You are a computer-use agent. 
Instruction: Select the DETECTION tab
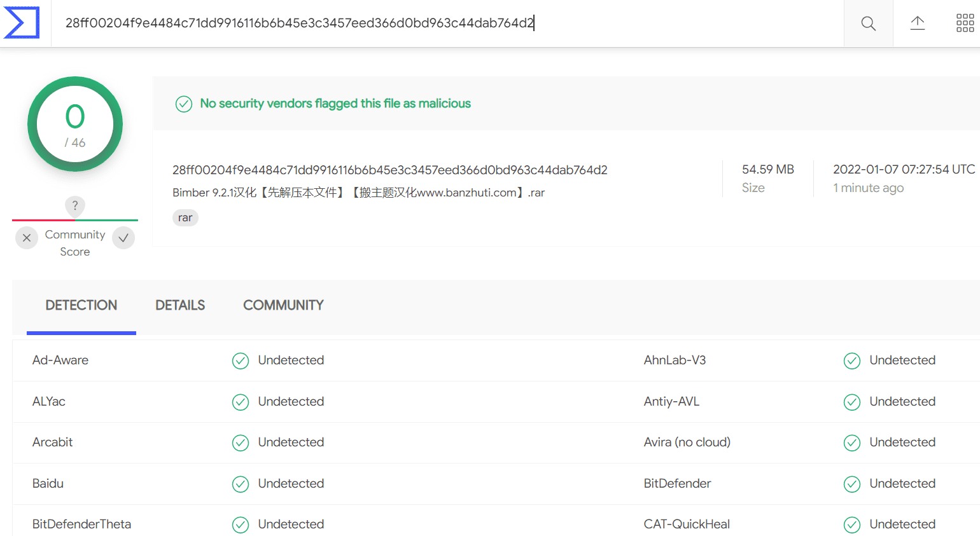pos(81,305)
